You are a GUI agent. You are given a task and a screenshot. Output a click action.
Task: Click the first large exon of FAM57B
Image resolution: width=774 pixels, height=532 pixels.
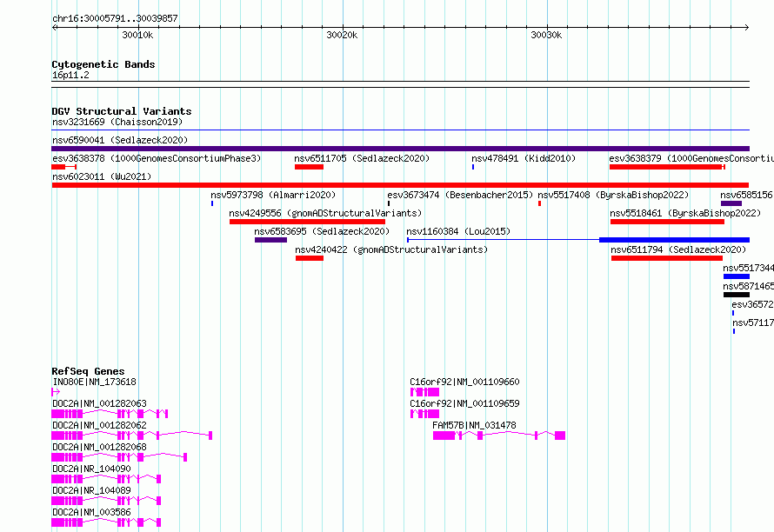click(444, 436)
